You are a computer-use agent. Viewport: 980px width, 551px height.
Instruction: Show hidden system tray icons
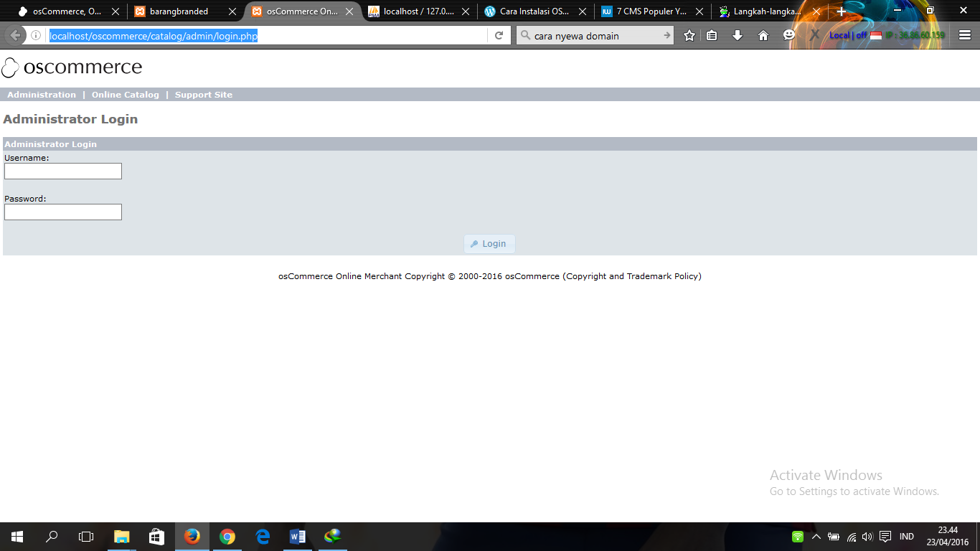pyautogui.click(x=816, y=537)
